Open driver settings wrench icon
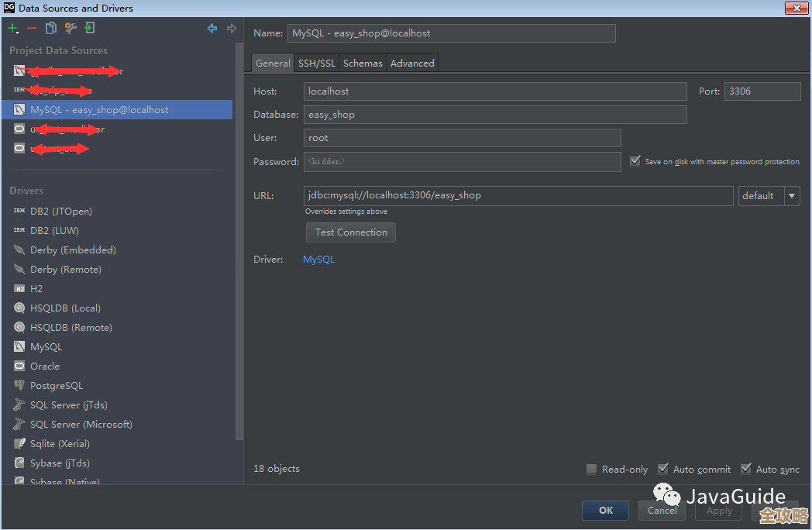The image size is (812, 530). [x=71, y=29]
